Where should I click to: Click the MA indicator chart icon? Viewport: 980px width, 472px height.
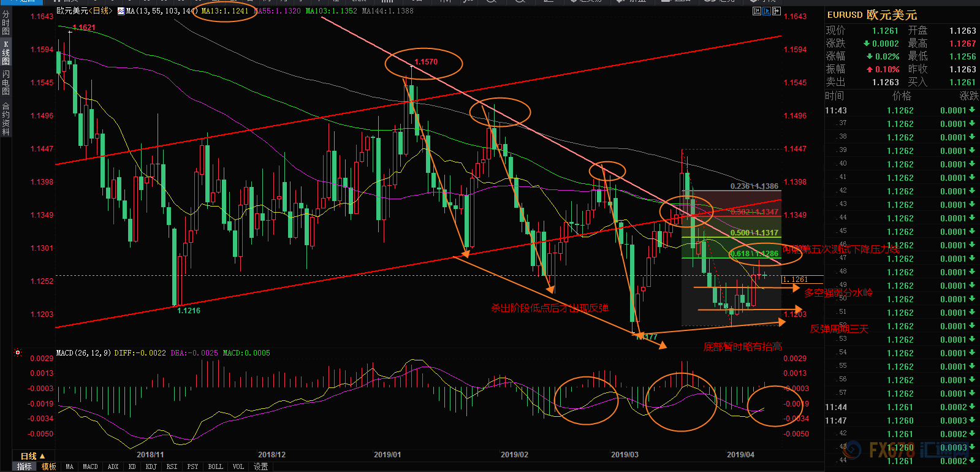point(121,11)
